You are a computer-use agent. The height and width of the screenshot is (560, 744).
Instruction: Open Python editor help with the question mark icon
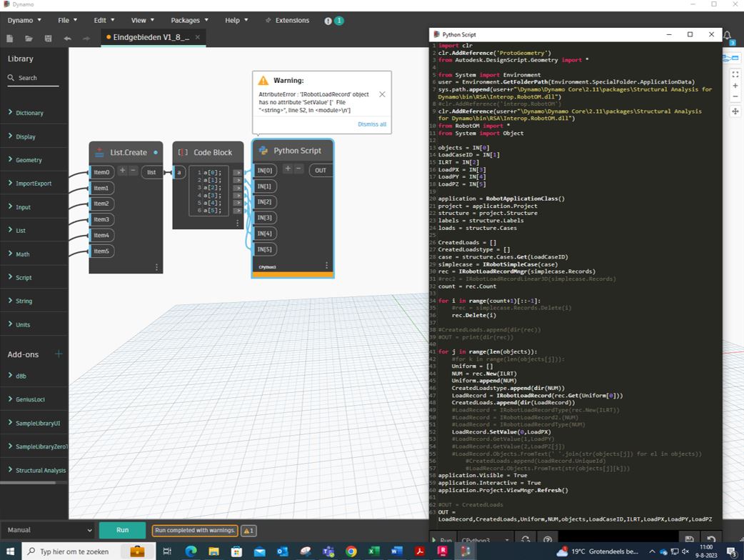click(546, 540)
